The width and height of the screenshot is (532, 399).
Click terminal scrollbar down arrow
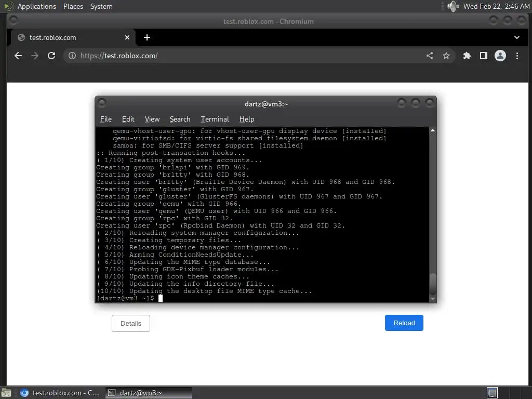tap(433, 299)
